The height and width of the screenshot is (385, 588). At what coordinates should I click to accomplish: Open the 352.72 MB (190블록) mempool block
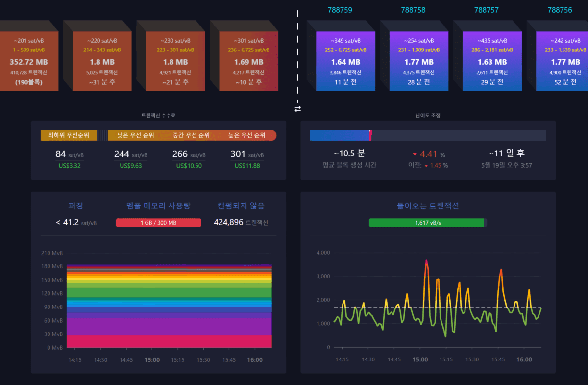29,61
